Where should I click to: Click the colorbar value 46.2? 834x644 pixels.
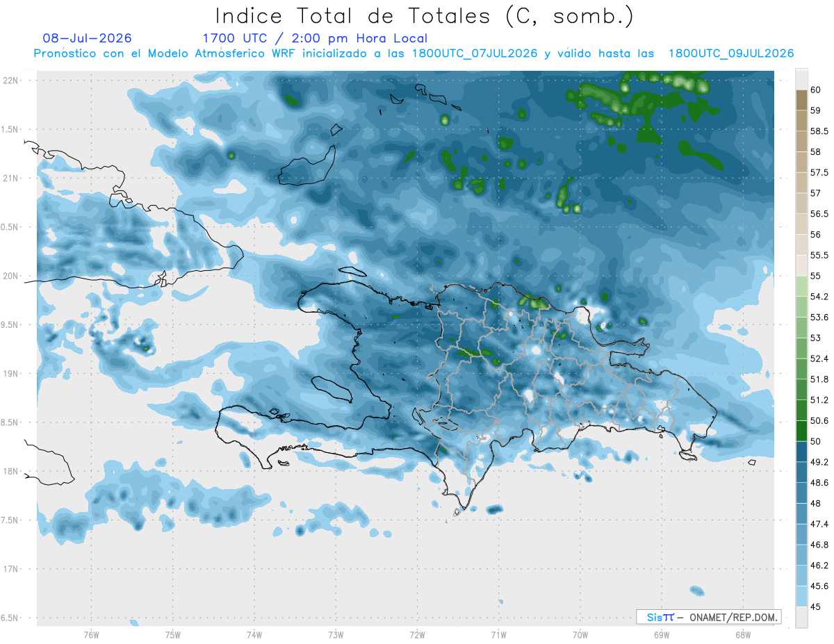(x=820, y=566)
